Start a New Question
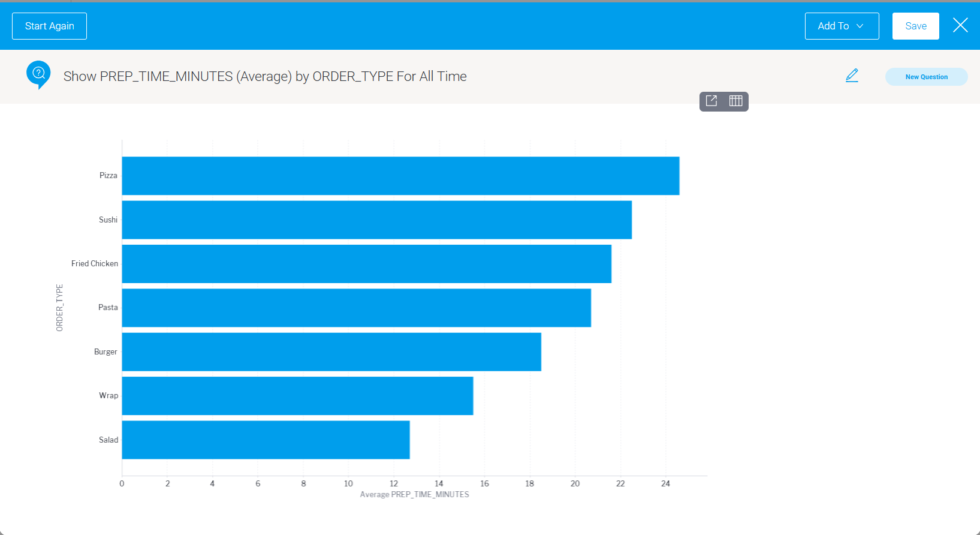980x535 pixels. tap(926, 77)
